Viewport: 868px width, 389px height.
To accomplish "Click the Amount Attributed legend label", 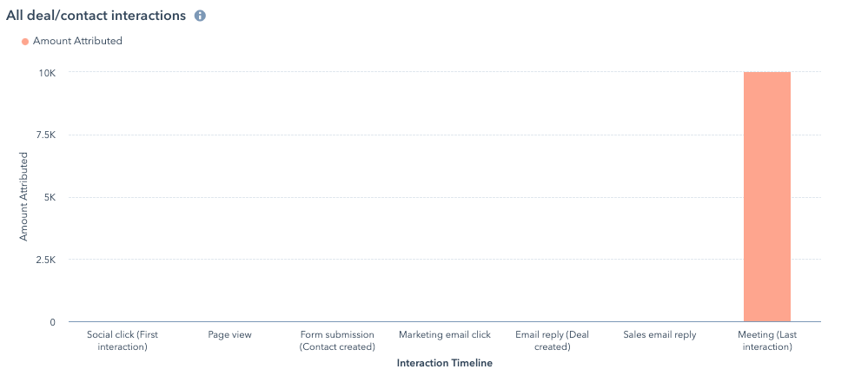I will point(77,41).
